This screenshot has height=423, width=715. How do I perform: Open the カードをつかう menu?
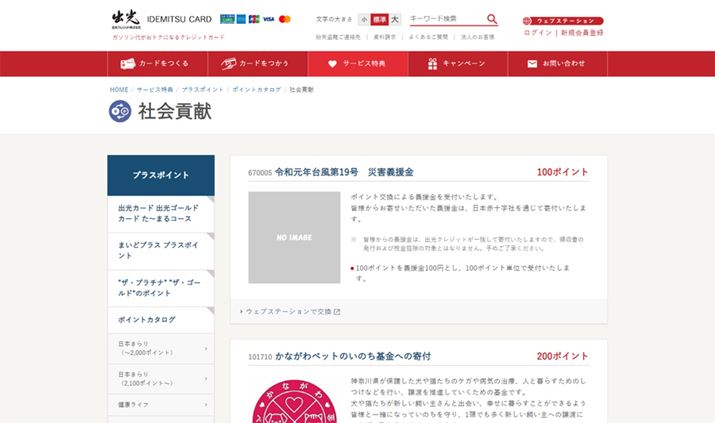(x=258, y=64)
